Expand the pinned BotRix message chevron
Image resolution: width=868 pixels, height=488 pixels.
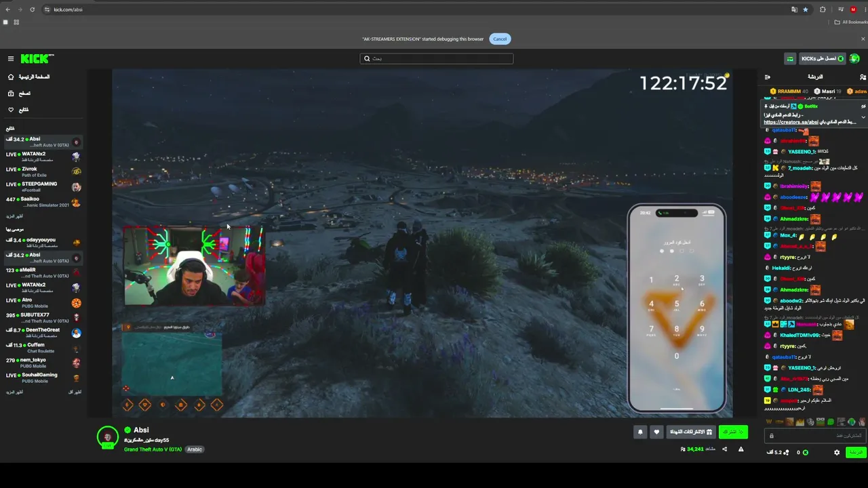863,117
